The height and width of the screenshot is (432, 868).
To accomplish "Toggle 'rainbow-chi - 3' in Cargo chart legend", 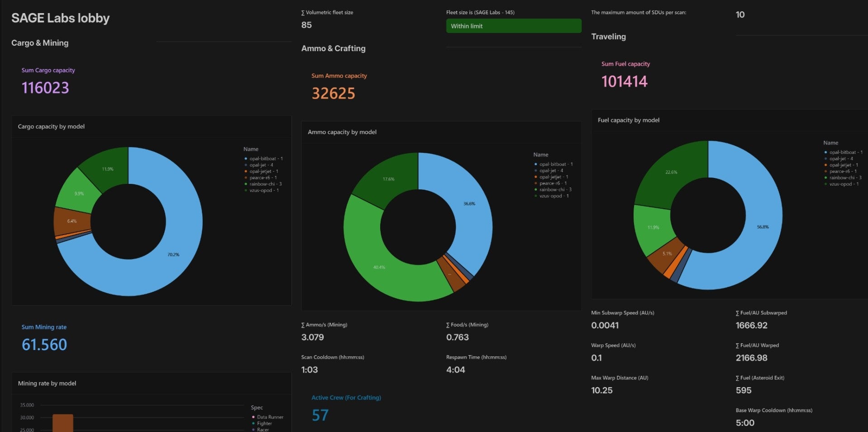I will coord(263,184).
